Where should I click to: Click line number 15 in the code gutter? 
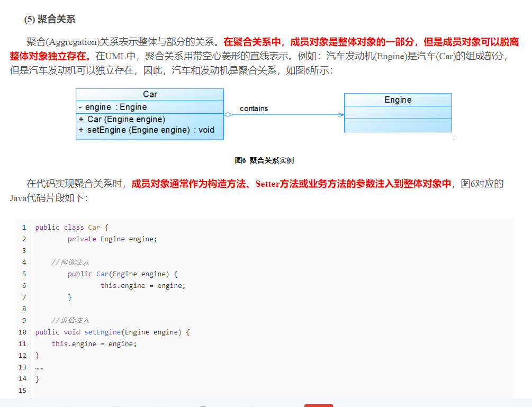(x=22, y=391)
